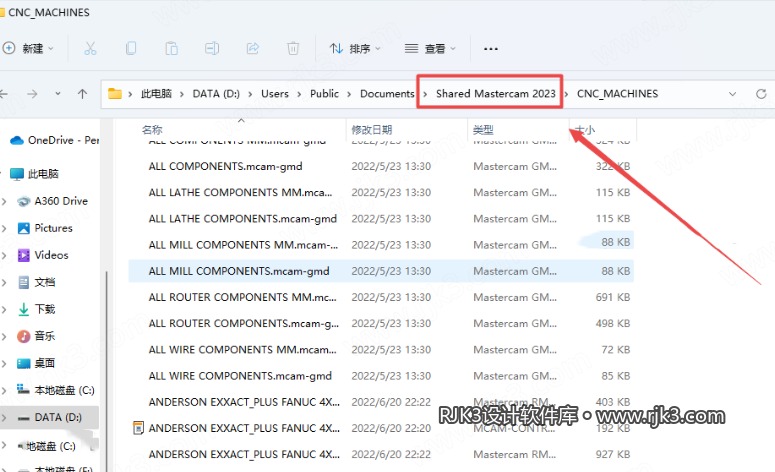Open the 排序 sort dropdown

click(x=355, y=48)
